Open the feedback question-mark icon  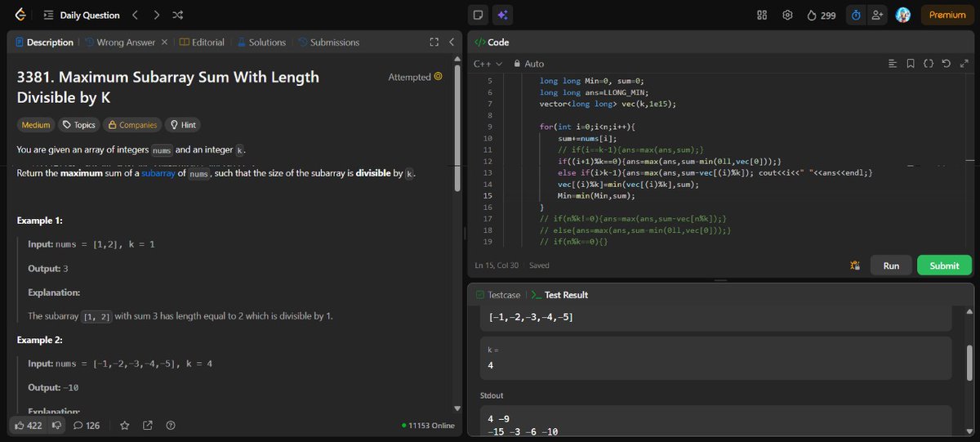[171, 426]
